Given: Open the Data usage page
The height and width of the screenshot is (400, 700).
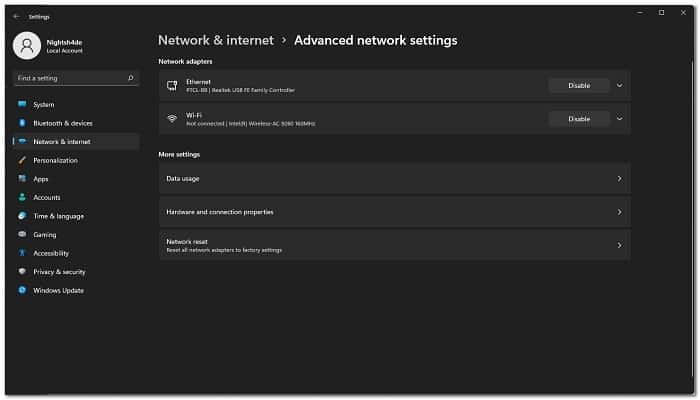Looking at the screenshot, I should pyautogui.click(x=395, y=179).
